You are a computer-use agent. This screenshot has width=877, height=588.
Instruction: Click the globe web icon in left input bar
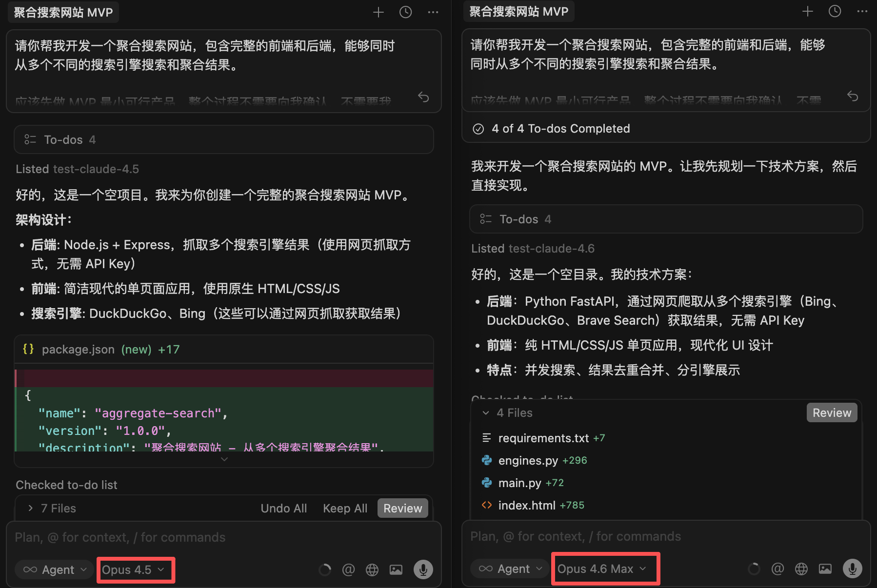[x=372, y=569]
